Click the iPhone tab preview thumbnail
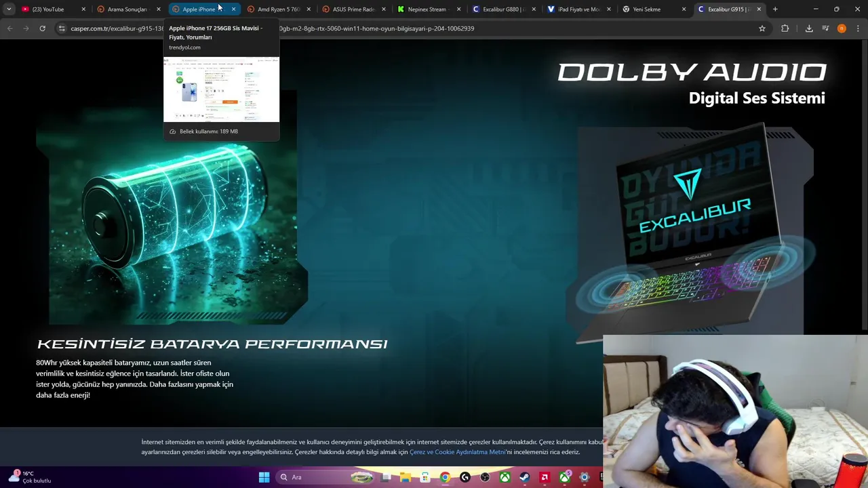The height and width of the screenshot is (488, 868). [221, 89]
